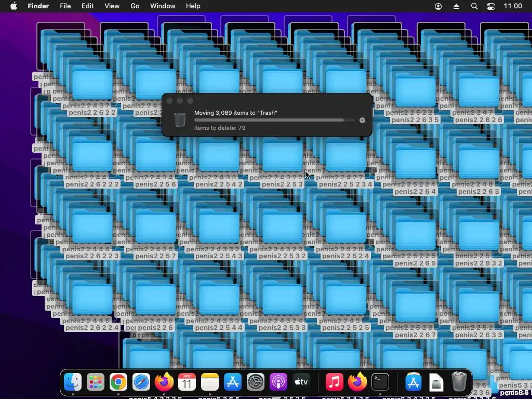Click the Trash move progress bar

tap(274, 120)
